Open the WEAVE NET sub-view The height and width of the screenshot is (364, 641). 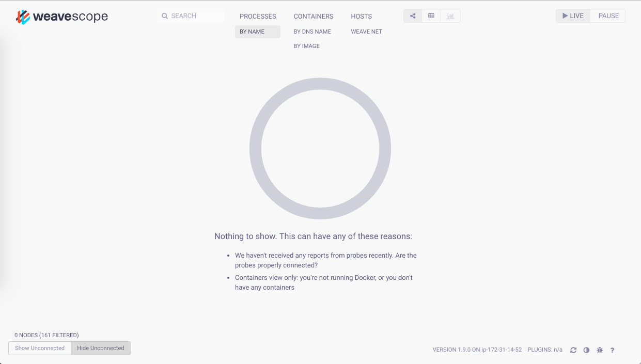[366, 31]
